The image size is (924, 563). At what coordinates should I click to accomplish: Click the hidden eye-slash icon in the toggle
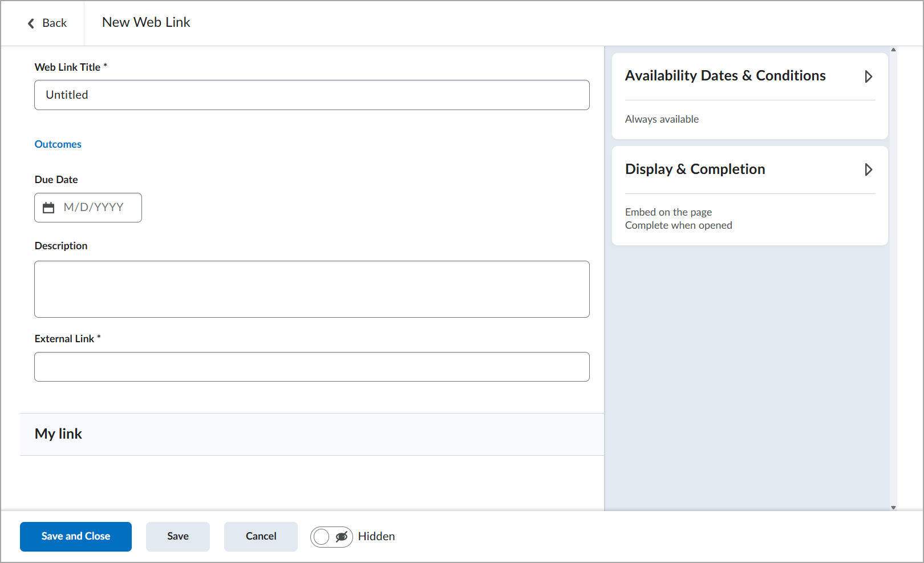[x=342, y=537]
